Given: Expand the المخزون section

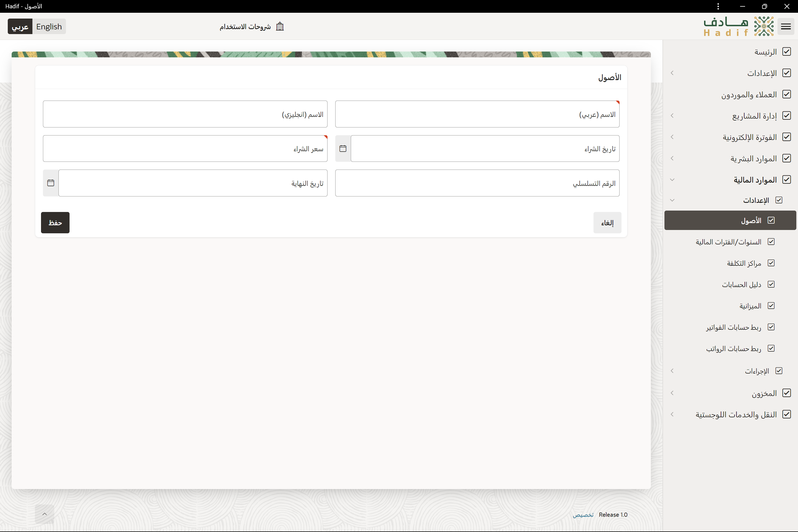Looking at the screenshot, I should pyautogui.click(x=672, y=393).
